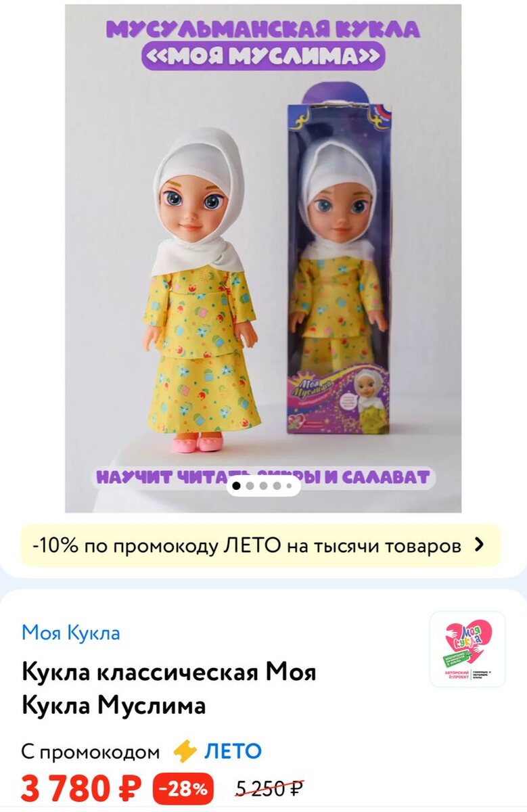Click the purple «Моя Муслима» label on image
The image size is (527, 812).
[x=263, y=57]
